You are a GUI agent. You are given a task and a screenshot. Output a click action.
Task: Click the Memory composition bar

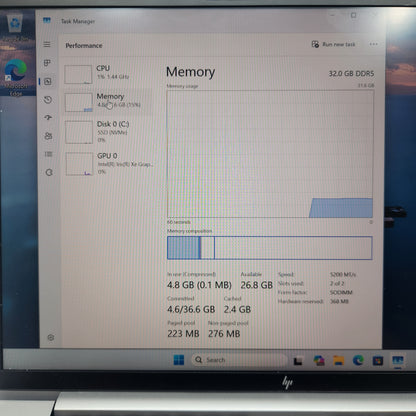tap(270, 248)
